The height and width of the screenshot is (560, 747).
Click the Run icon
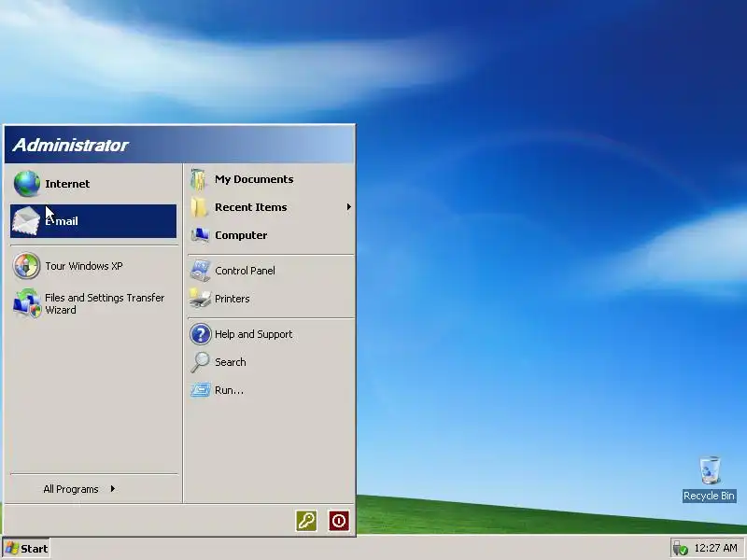(x=201, y=389)
